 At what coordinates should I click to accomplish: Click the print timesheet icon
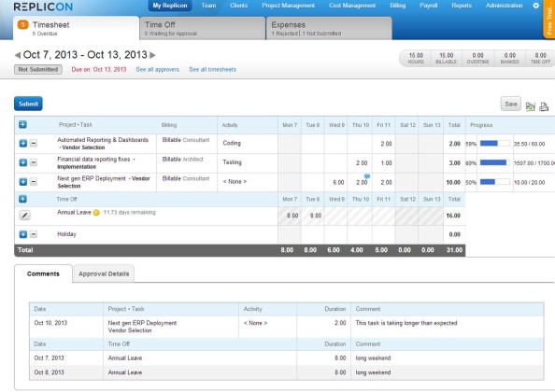pos(544,106)
